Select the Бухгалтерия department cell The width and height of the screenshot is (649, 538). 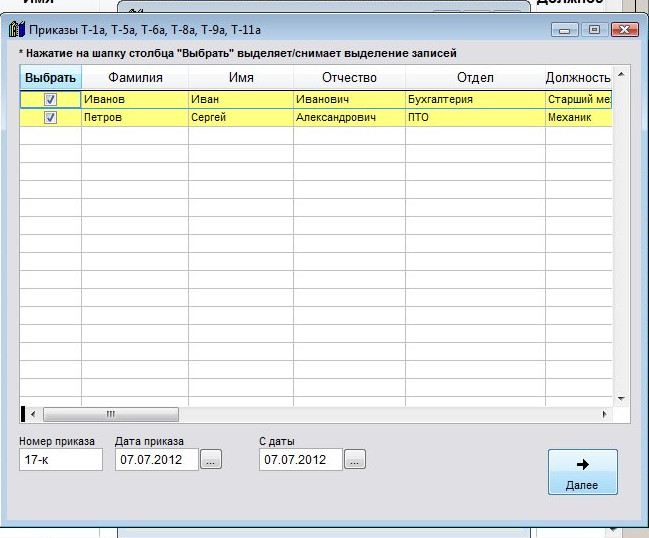click(475, 100)
